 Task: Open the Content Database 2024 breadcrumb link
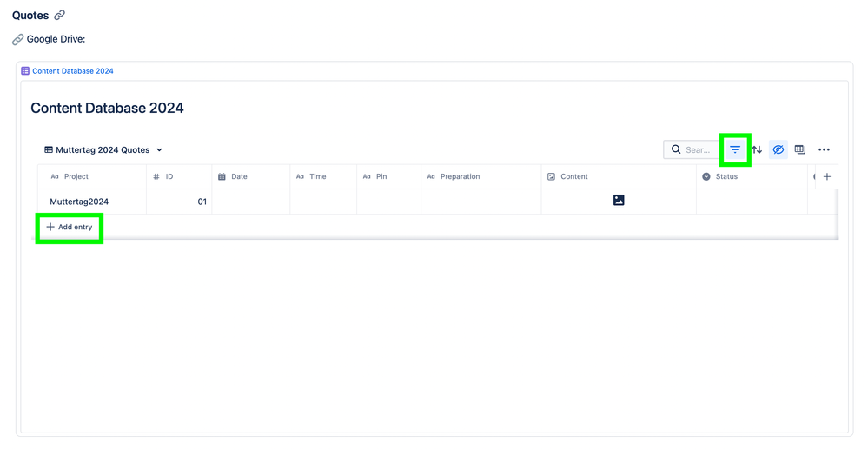(x=72, y=71)
